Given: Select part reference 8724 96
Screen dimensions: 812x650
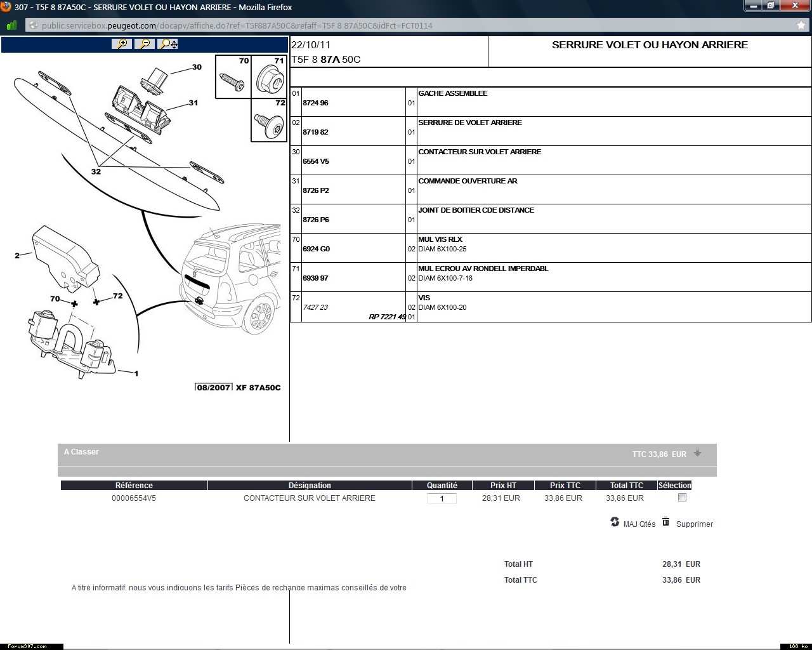Looking at the screenshot, I should click(x=315, y=103).
